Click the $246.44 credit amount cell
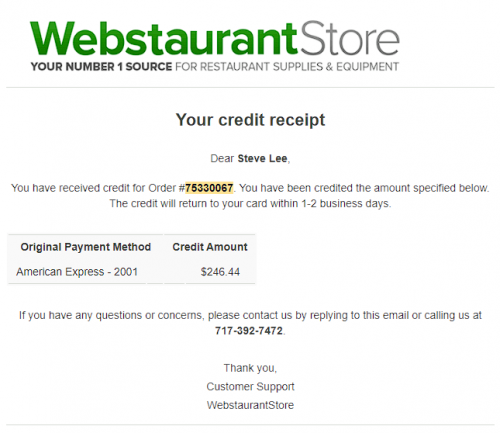The image size is (500, 433). point(220,272)
